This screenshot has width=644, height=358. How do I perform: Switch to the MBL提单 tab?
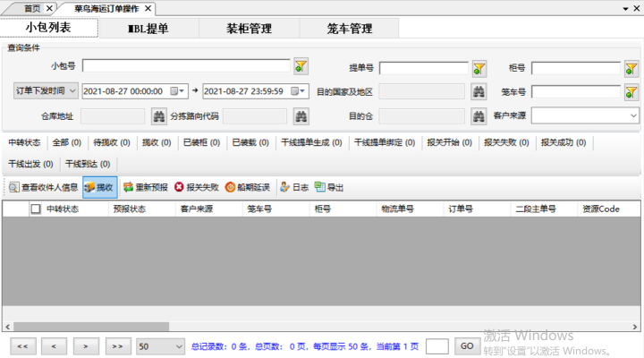(148, 29)
